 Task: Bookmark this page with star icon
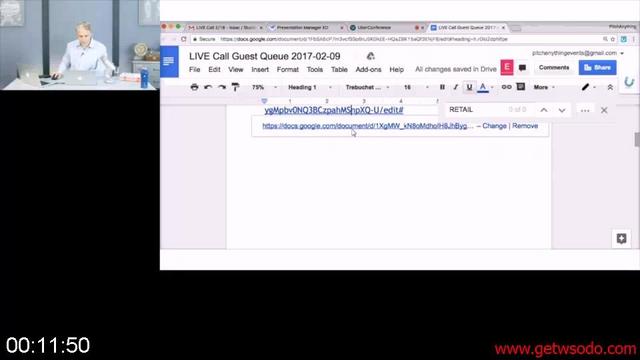point(613,39)
